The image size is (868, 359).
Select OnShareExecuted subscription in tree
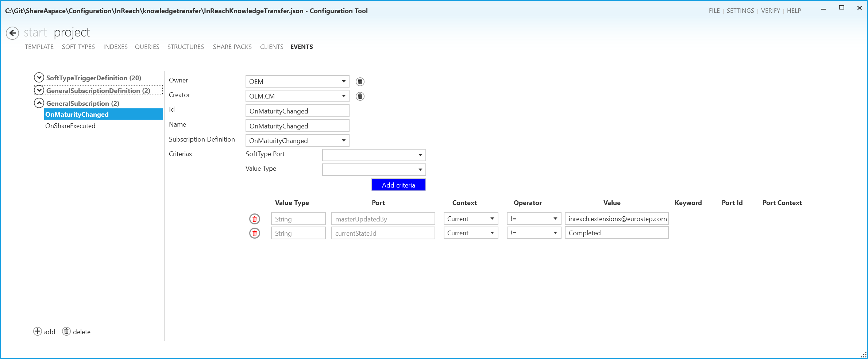[70, 126]
